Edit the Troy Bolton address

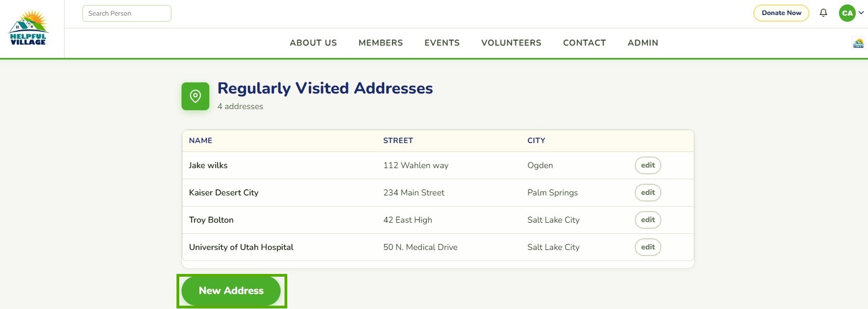click(x=648, y=220)
